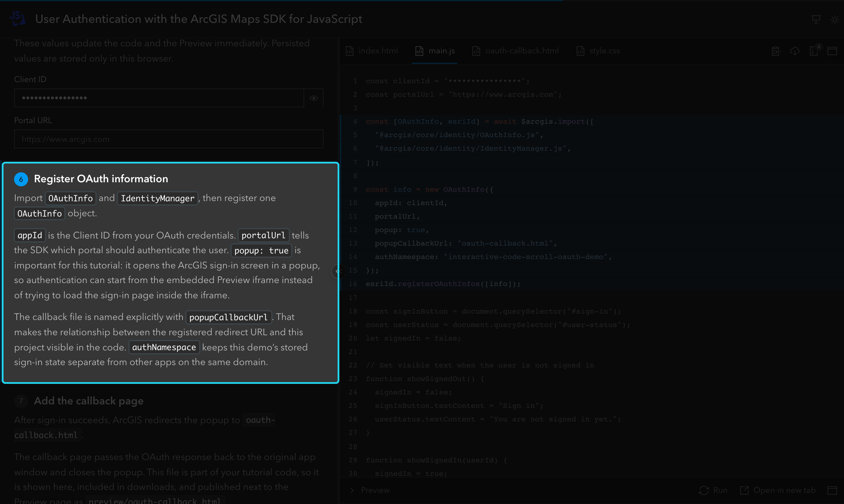
Task: Click the 'IdentityManager' inline code in step 6
Action: coord(158,198)
